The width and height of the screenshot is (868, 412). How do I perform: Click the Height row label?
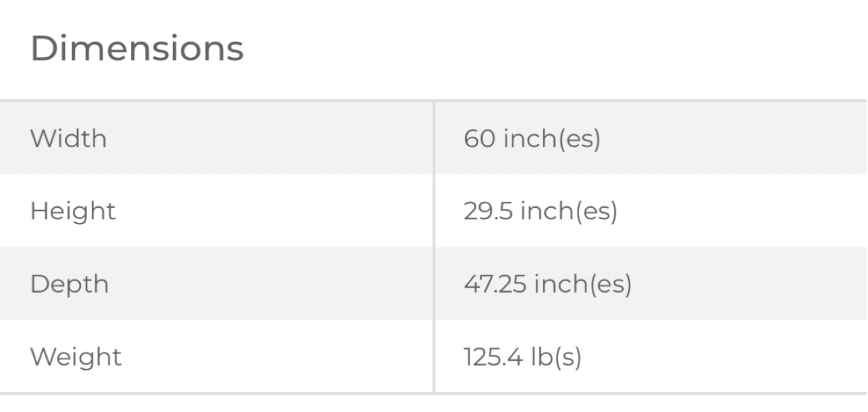pos(73,211)
